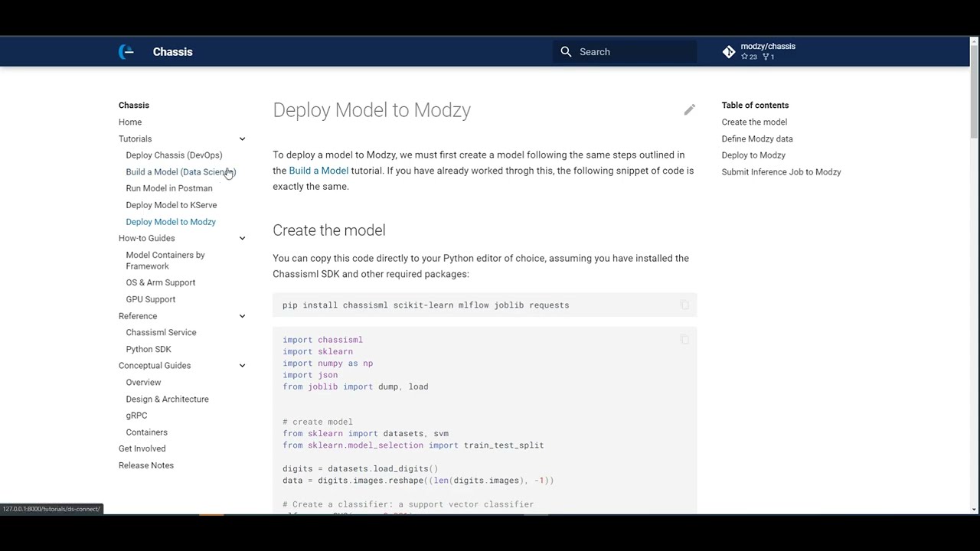
Task: Open Design & Architecture page
Action: coord(167,399)
